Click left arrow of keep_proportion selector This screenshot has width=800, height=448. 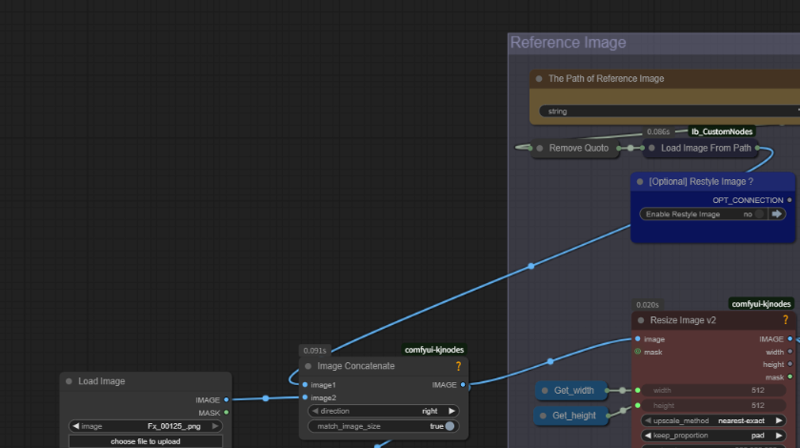point(649,437)
